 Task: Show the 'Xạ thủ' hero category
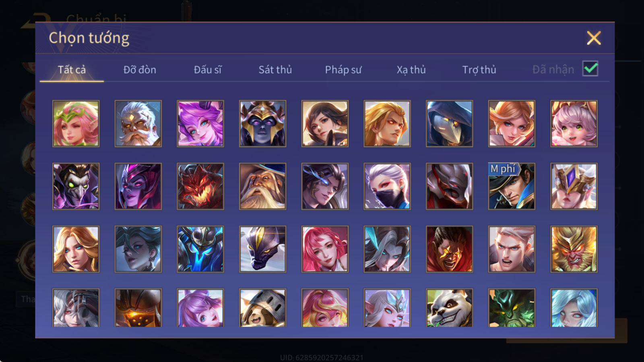coord(411,70)
